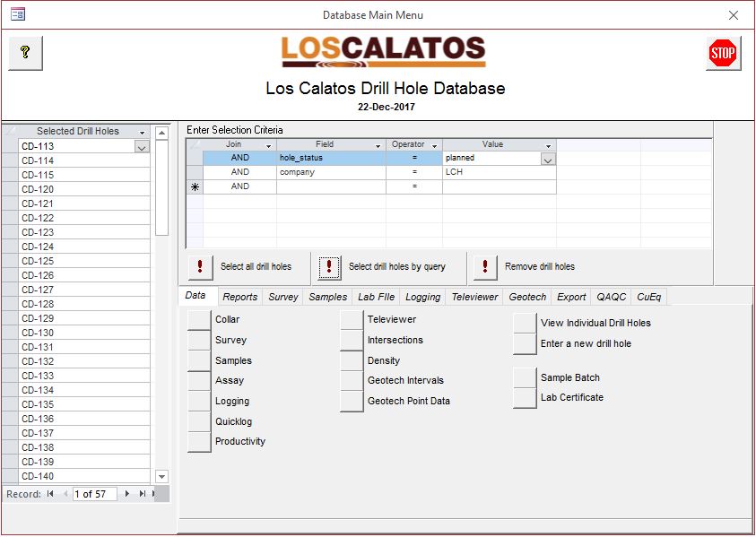The height and width of the screenshot is (537, 756).
Task: Click the Productivity button
Action: 199,442
